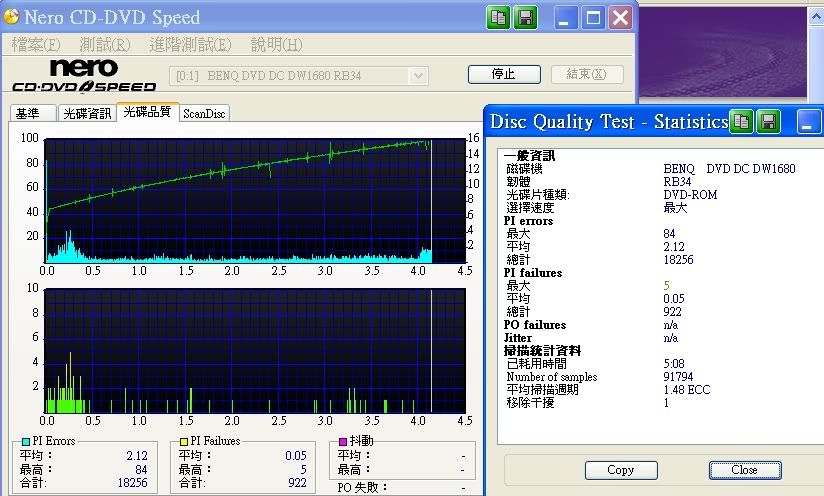The width and height of the screenshot is (824, 496).
Task: Click the save icon in Statistics title bar
Action: (x=768, y=122)
